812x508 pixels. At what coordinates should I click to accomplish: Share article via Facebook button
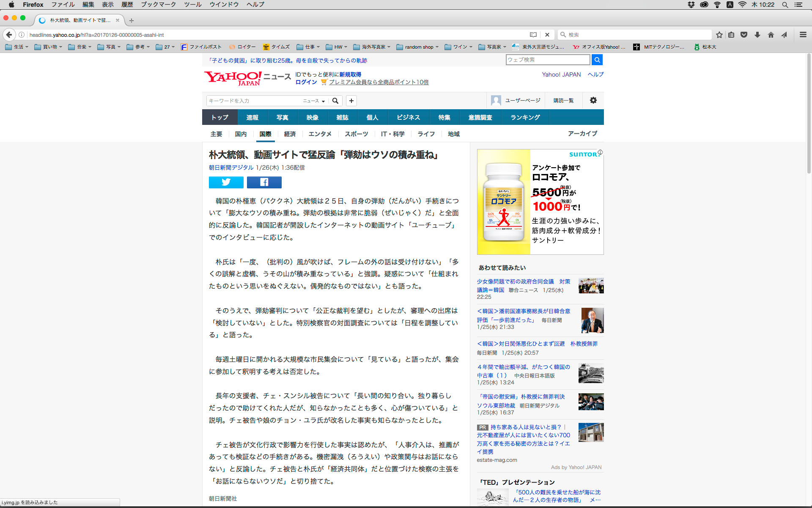(x=264, y=182)
